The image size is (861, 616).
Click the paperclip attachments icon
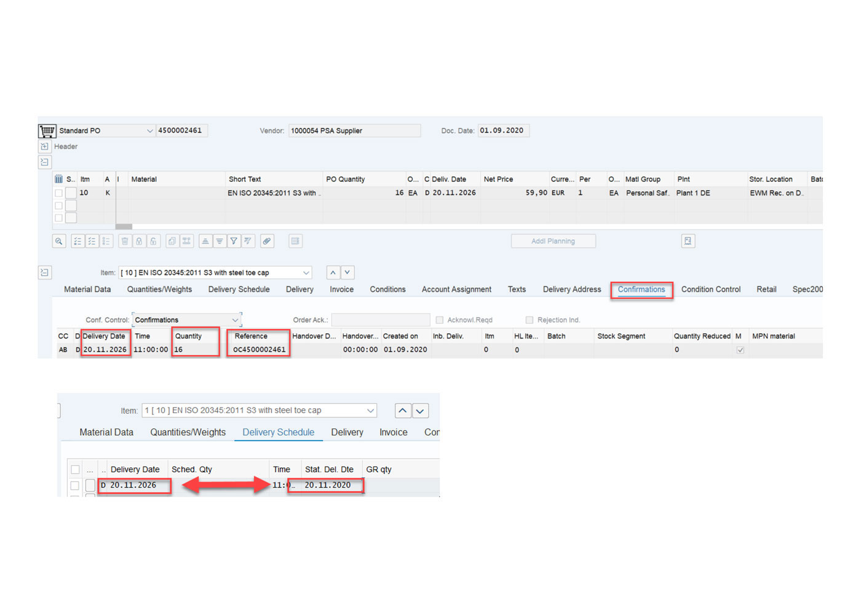click(x=267, y=240)
